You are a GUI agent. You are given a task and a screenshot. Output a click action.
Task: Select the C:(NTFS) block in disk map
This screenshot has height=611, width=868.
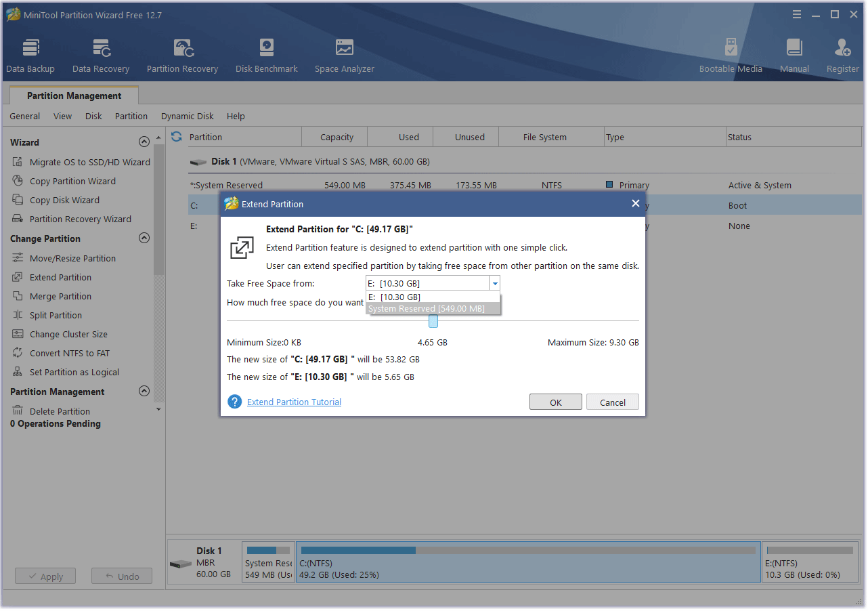click(528, 562)
